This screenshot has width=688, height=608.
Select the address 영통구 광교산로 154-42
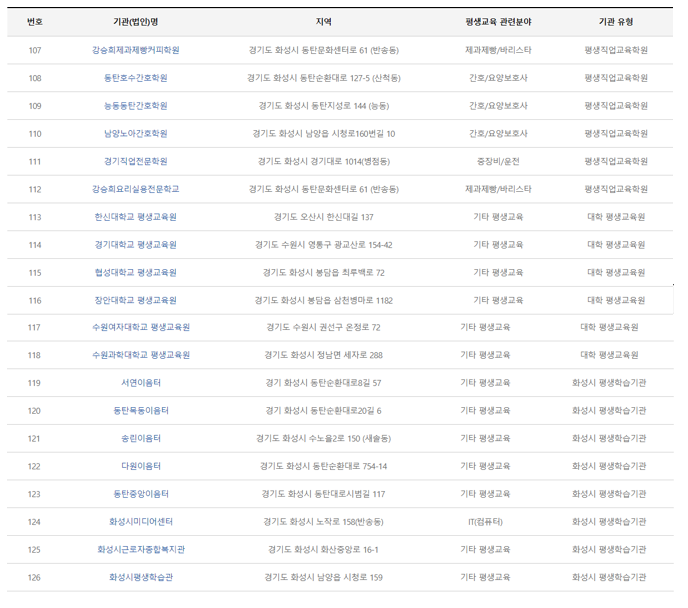pos(350,245)
